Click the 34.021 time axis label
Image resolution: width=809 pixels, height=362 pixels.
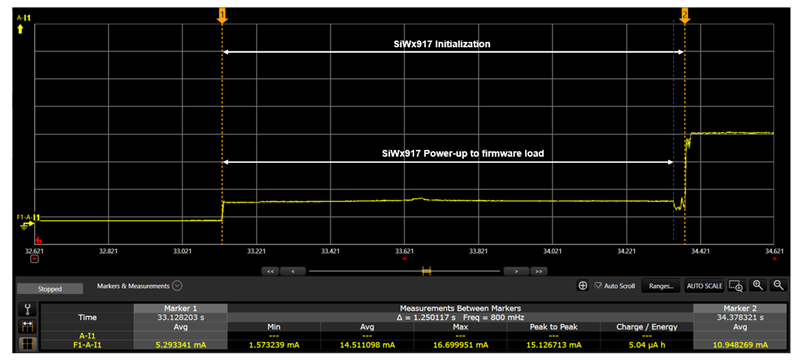pyautogui.click(x=552, y=251)
